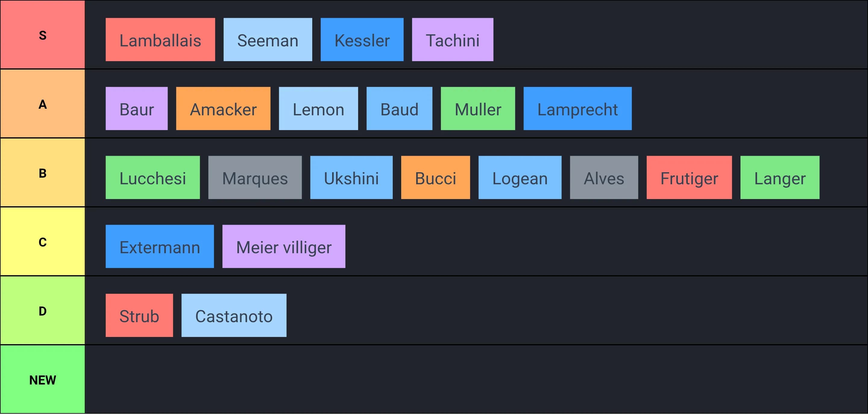Click the B tier row label
This screenshot has width=868, height=414.
pyautogui.click(x=42, y=173)
